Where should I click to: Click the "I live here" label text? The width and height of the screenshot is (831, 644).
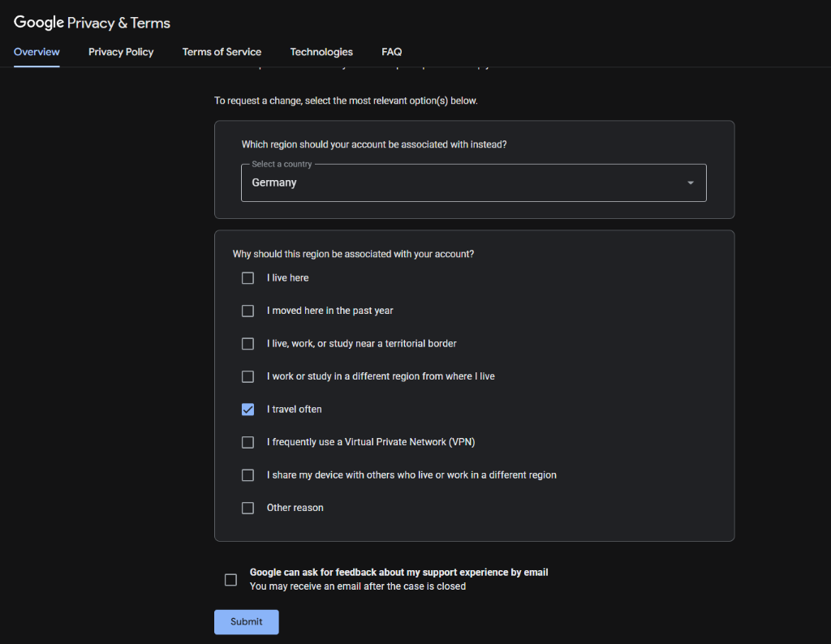(288, 278)
